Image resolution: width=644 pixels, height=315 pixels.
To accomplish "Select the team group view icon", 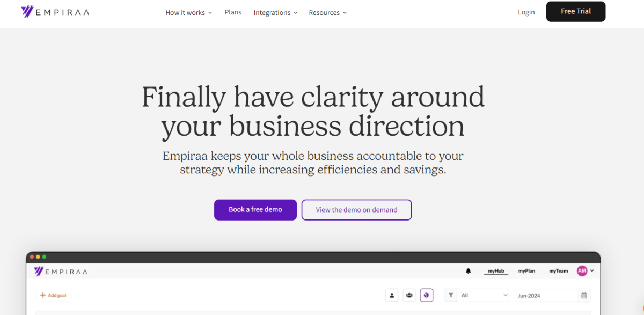I will (x=409, y=295).
